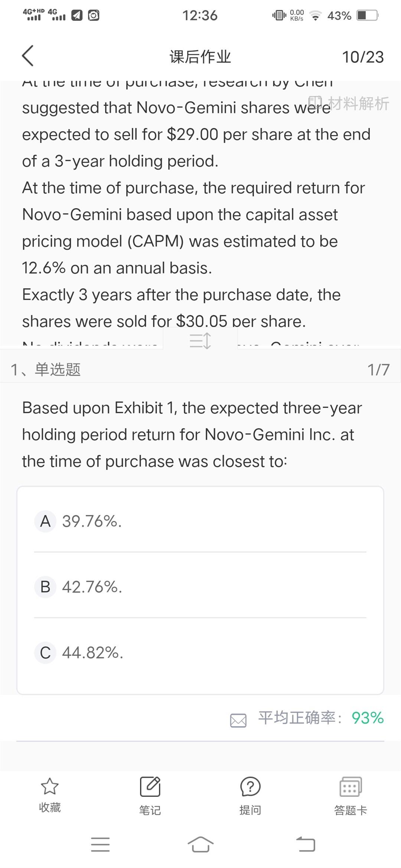Tap the 平均正确率 93% accuracy text
Screen dimensions: 401x868
tap(321, 718)
